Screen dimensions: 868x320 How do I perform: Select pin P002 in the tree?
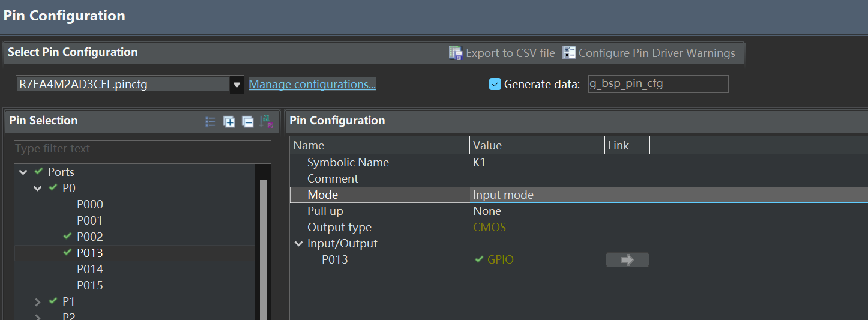90,237
